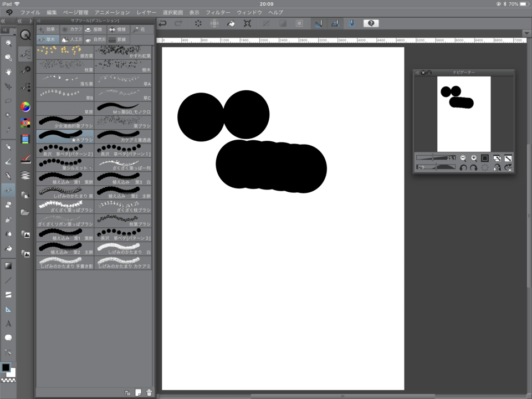Click the Navigator zoom slider
532x399 pixels.
coord(435,158)
